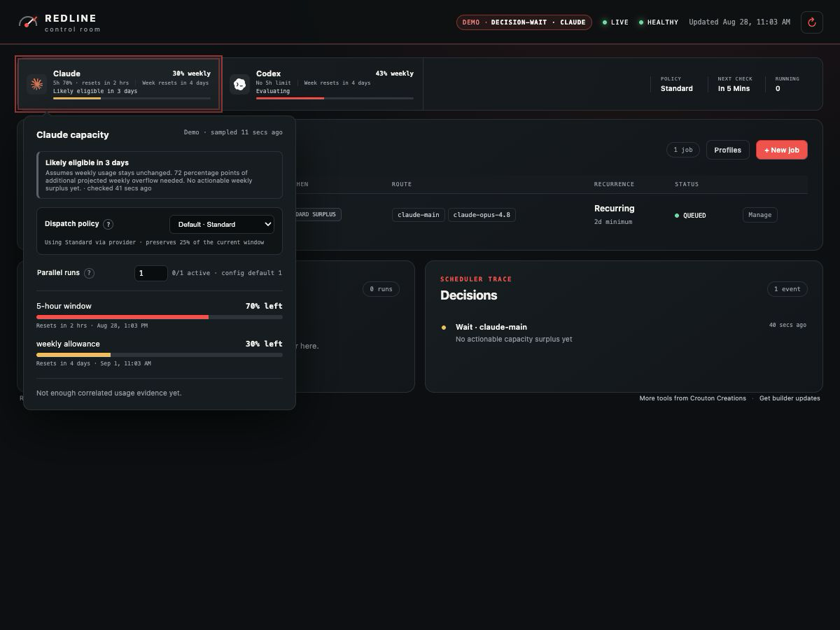Click the refresh icon button in header
Screen dimensions: 840x630
tap(812, 22)
